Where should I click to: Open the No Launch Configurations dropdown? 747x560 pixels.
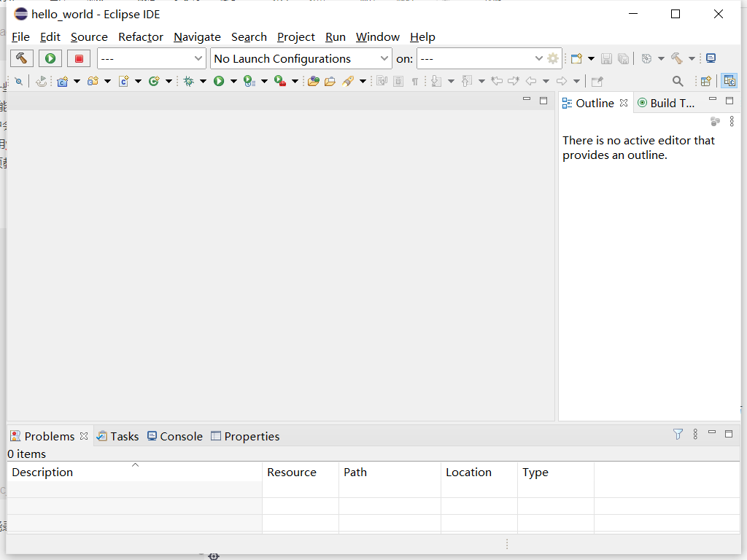pos(301,58)
